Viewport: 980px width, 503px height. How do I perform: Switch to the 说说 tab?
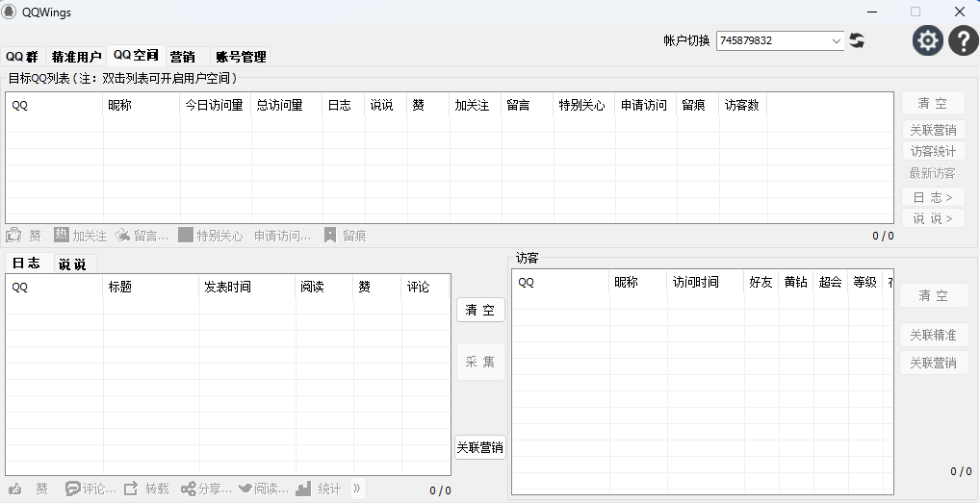point(72,264)
